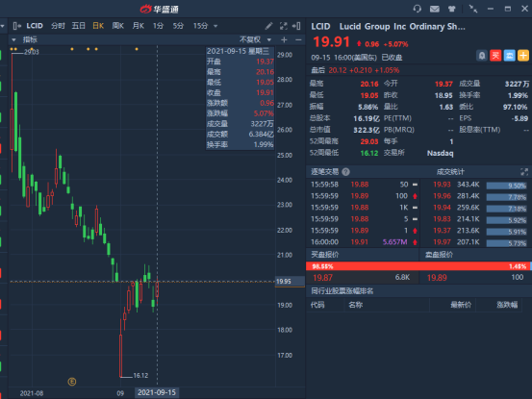The image size is (532, 399).
Task: Click the 52周最高 value 29.03
Action: coord(369,141)
